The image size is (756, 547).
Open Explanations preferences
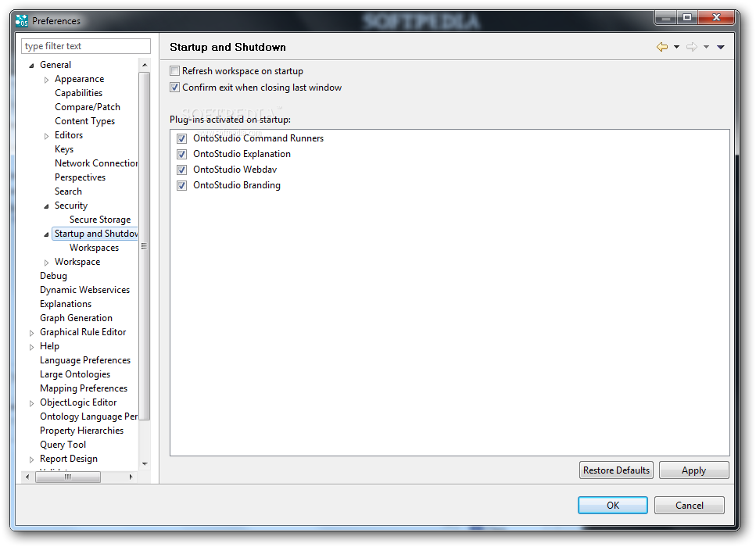[x=66, y=304]
